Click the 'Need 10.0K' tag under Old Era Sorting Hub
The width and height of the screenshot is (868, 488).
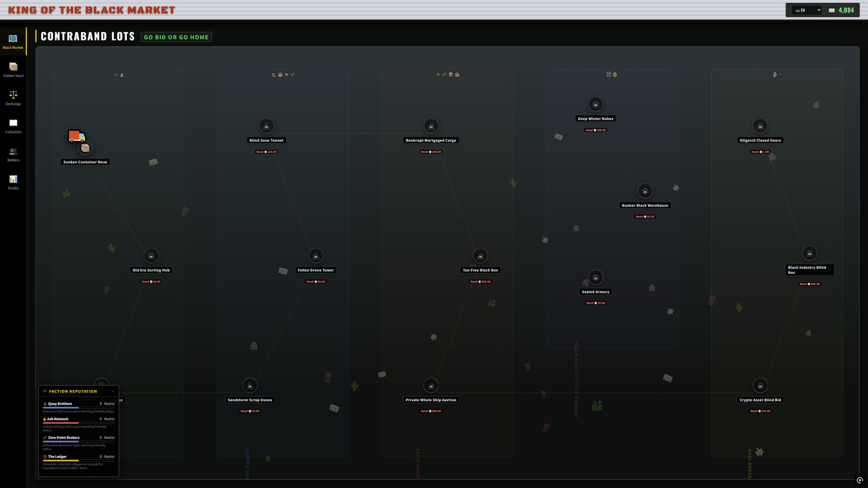[151, 282]
